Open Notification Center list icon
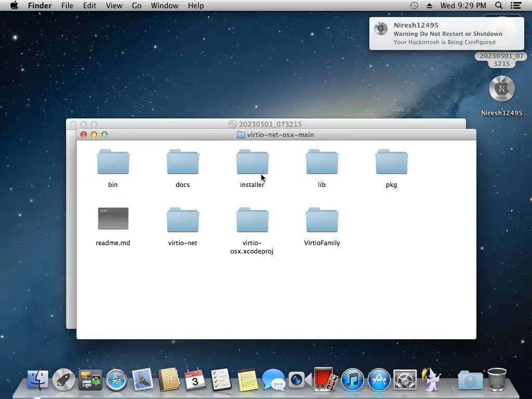The width and height of the screenshot is (532, 399). tap(516, 5)
